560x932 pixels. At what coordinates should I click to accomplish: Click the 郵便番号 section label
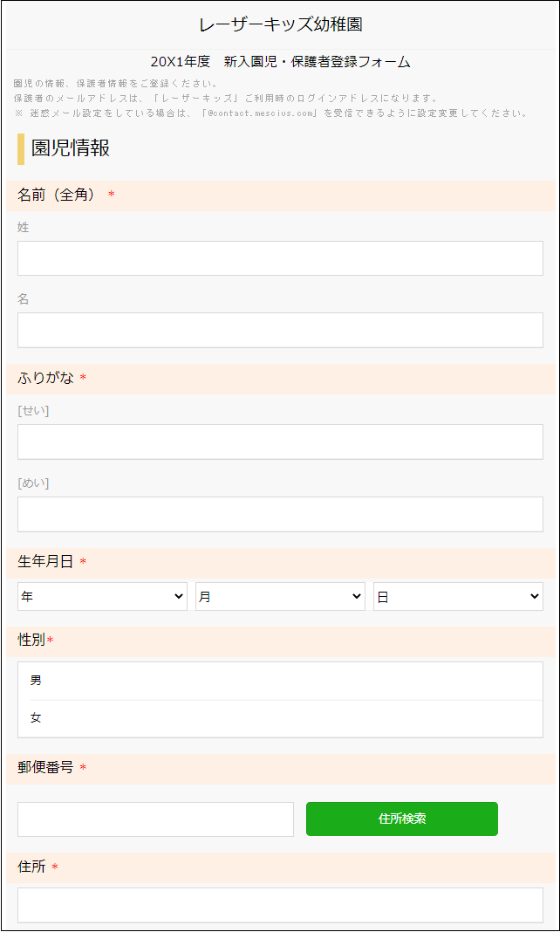coord(45,768)
